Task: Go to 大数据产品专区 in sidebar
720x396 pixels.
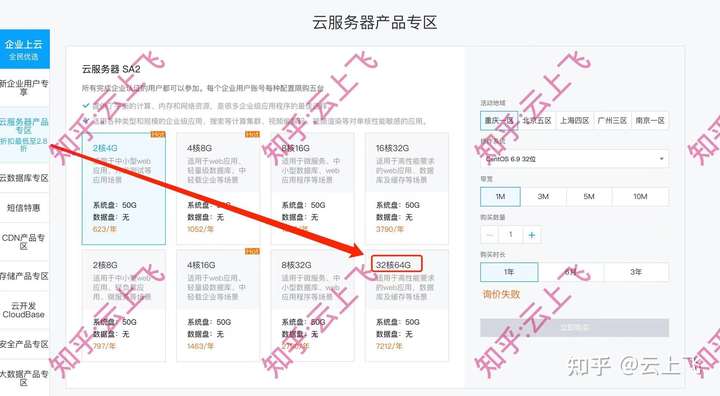Action: point(24,378)
